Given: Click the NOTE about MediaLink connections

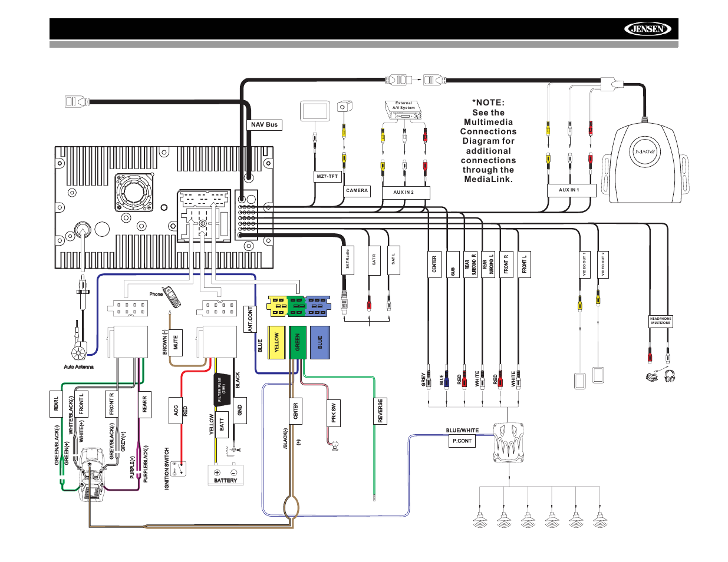Looking at the screenshot, I should pyautogui.click(x=488, y=141).
